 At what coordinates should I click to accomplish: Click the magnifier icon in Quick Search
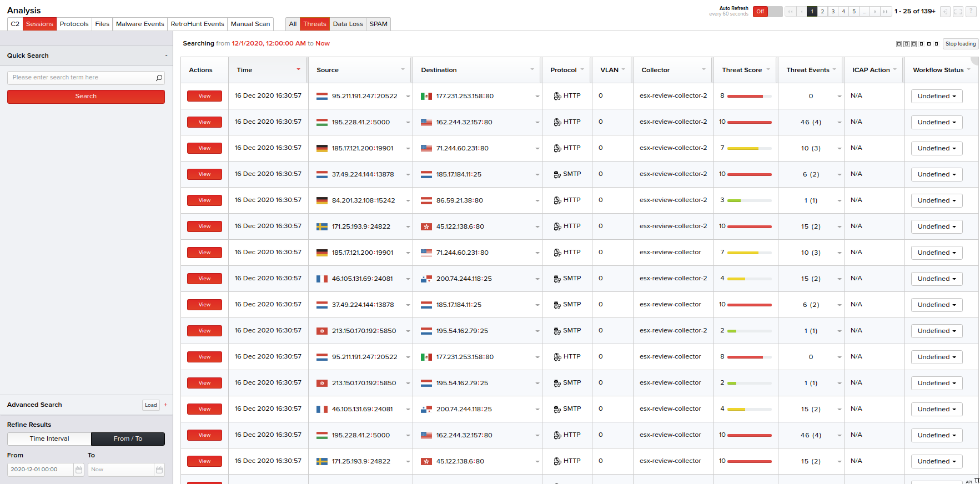click(159, 78)
